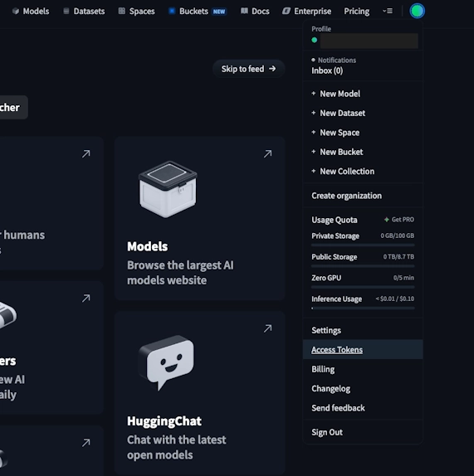
Task: Click the plus icon beside New Bucket
Action: (x=314, y=152)
